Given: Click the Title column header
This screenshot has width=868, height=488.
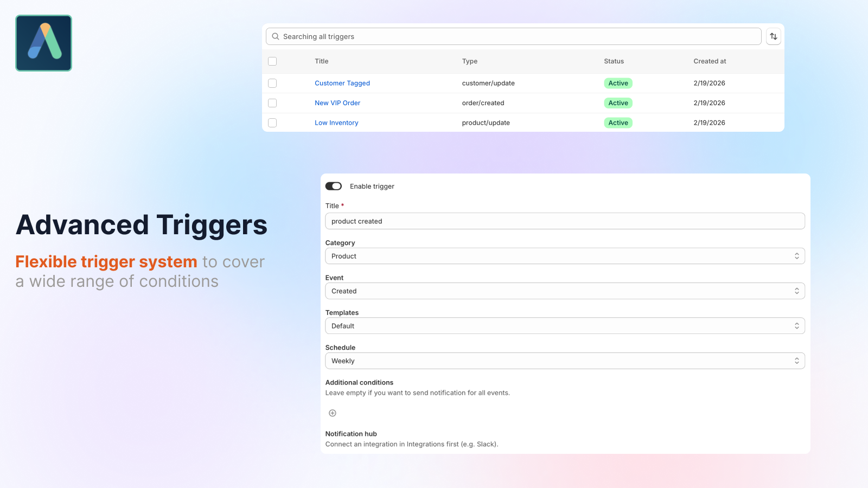Looking at the screenshot, I should (x=321, y=61).
